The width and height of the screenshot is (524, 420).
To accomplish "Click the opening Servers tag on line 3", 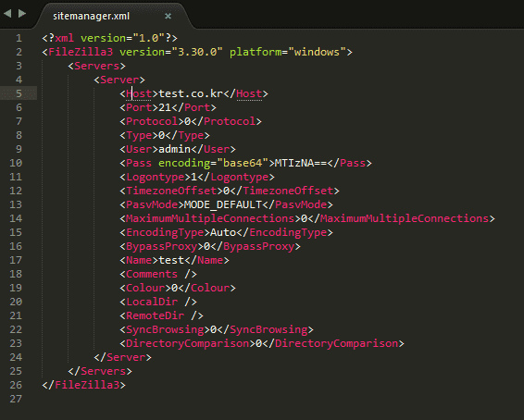I will click(96, 66).
